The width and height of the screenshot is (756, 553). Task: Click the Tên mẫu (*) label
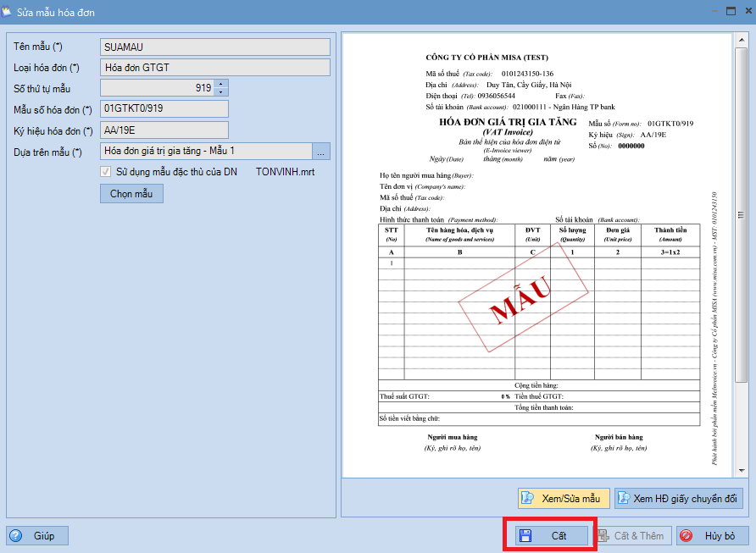pos(37,47)
